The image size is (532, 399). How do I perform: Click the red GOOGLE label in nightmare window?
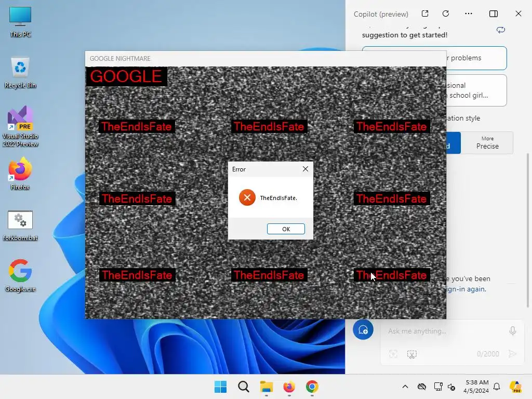[126, 76]
